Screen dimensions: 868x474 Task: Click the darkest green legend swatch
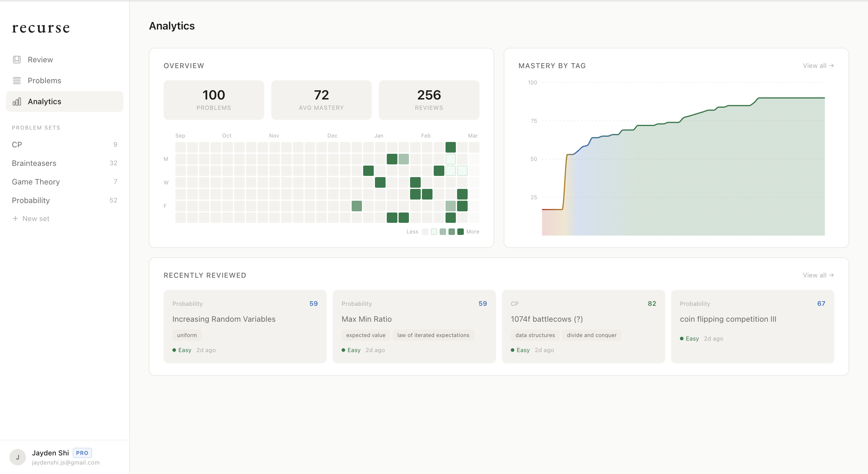(460, 232)
